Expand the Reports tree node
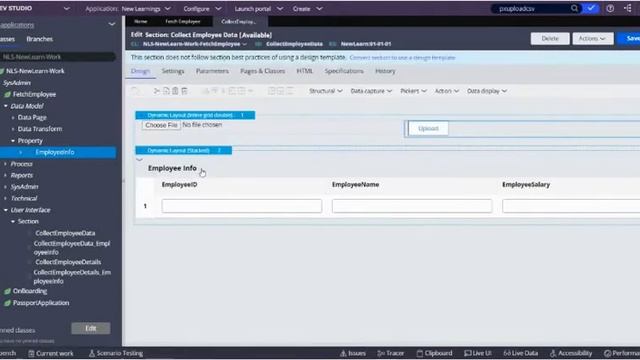The image size is (640, 360). point(6,175)
